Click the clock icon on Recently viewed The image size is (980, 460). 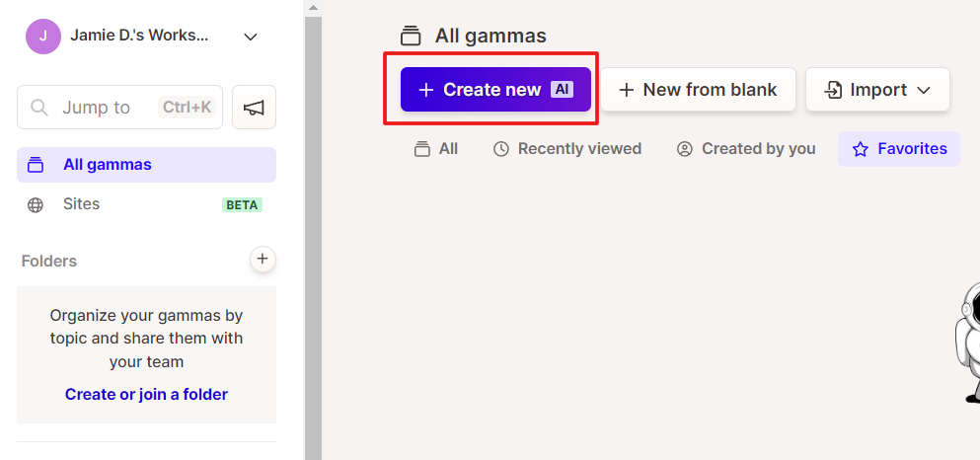(500, 149)
